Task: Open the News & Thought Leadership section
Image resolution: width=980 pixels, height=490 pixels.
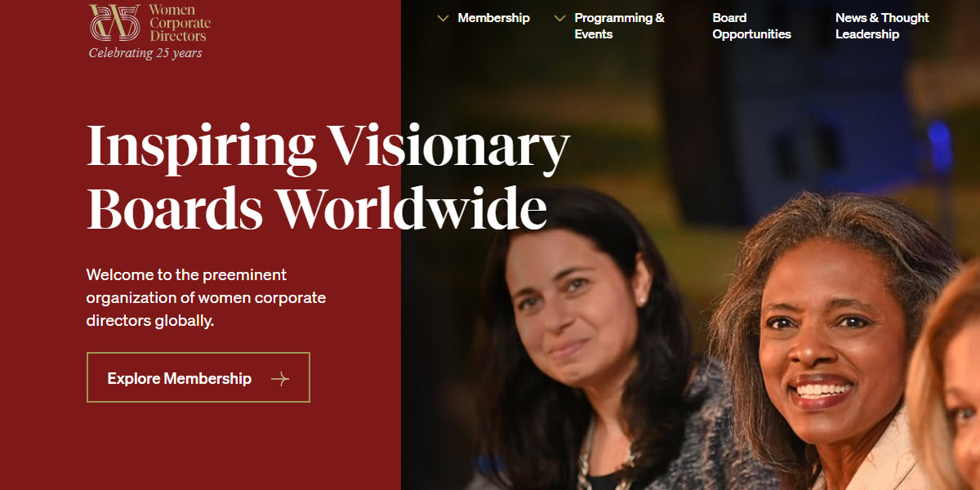Action: [881, 25]
